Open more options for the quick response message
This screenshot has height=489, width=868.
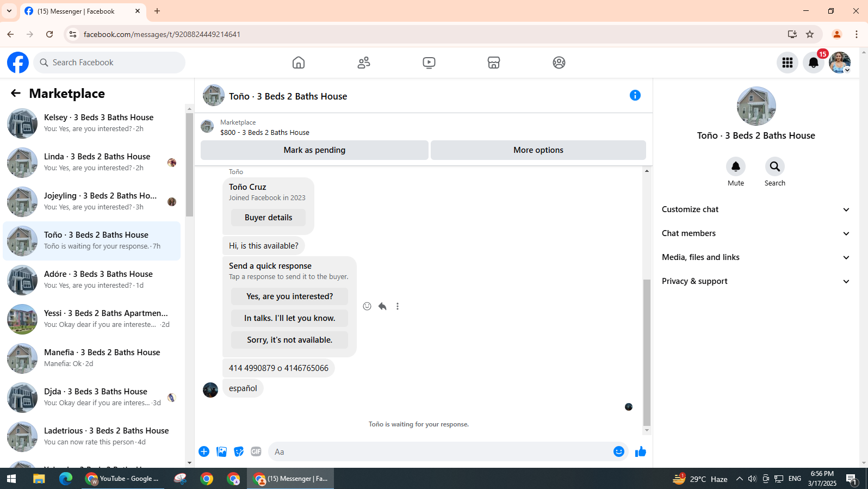point(398,306)
